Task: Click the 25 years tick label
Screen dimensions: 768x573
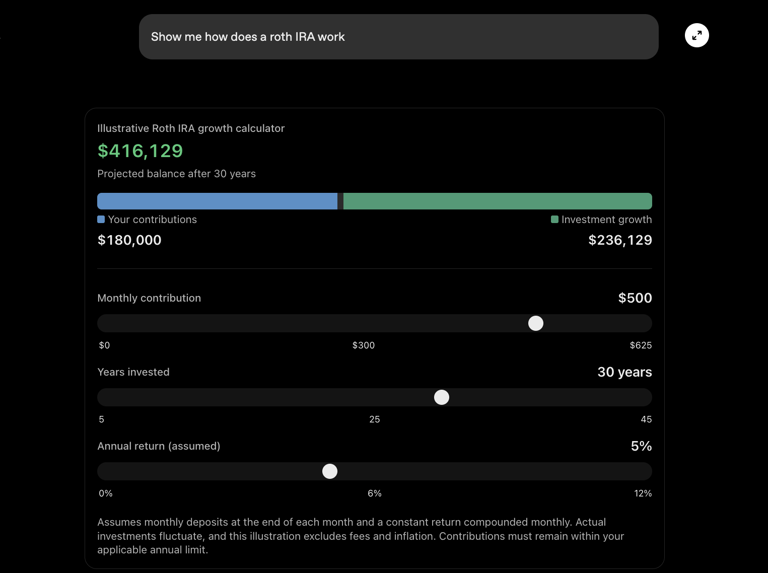Action: coord(375,419)
